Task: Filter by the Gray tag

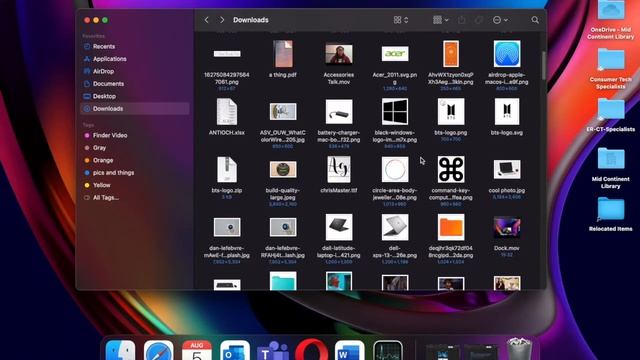Action: [135, 147]
